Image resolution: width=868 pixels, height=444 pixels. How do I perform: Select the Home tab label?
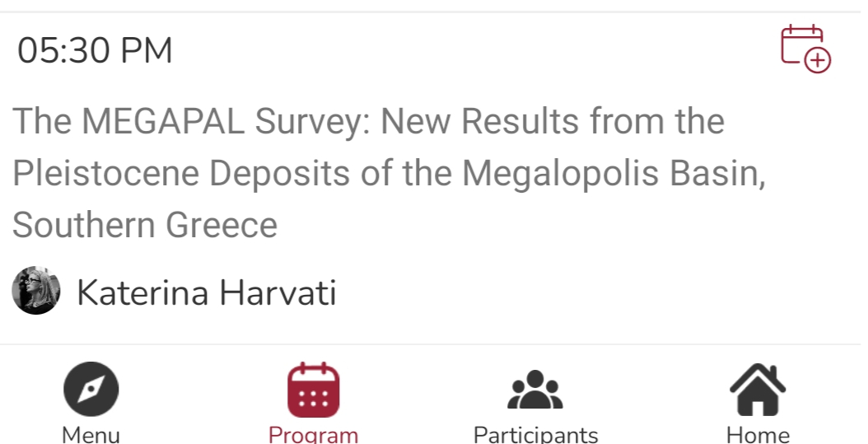click(x=758, y=434)
